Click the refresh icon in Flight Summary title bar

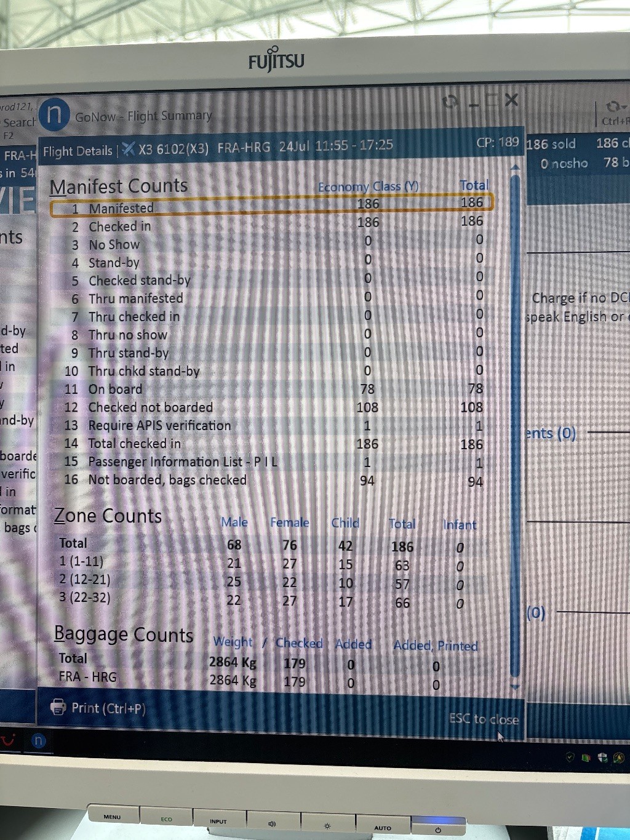tap(451, 102)
